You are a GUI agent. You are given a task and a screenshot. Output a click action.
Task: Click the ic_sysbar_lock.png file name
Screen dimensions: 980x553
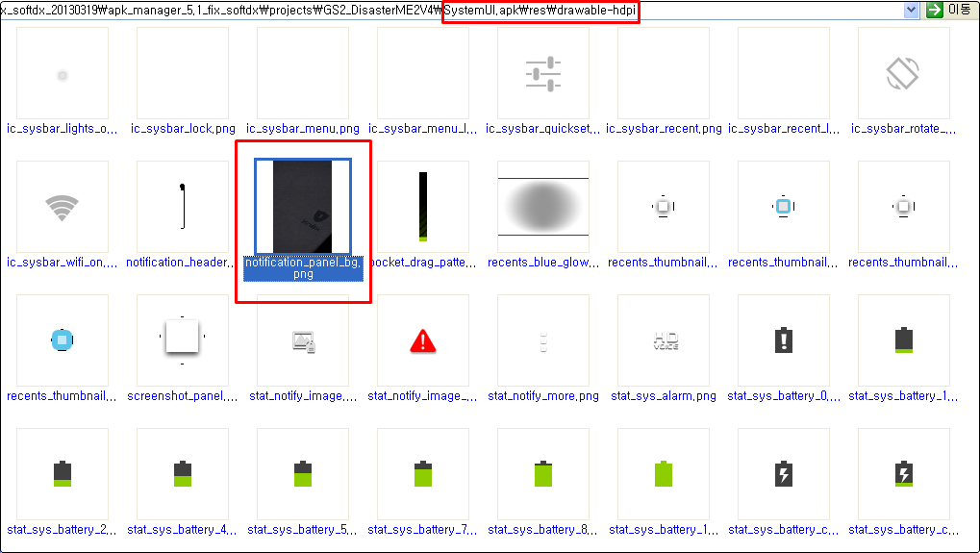point(183,128)
